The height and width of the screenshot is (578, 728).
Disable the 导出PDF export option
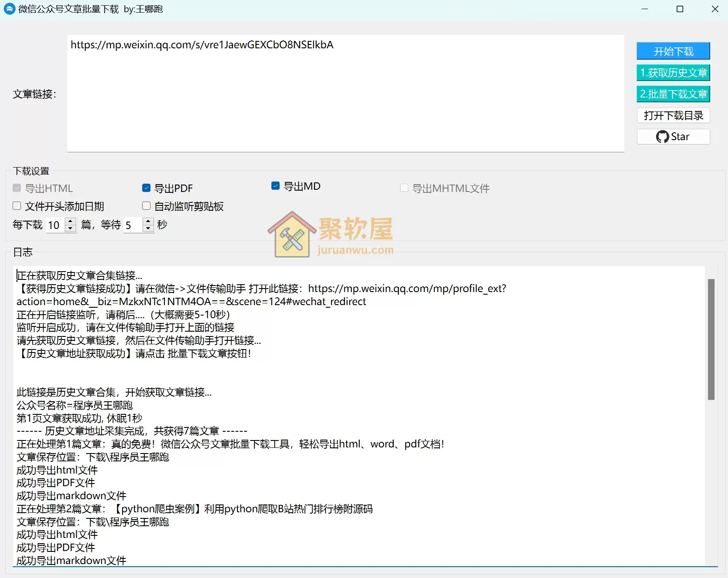coord(146,188)
